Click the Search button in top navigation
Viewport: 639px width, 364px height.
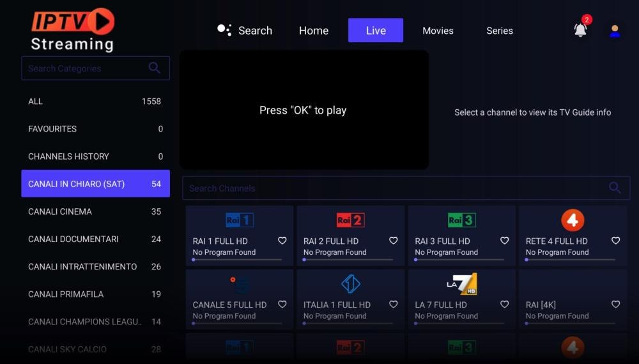click(x=245, y=31)
